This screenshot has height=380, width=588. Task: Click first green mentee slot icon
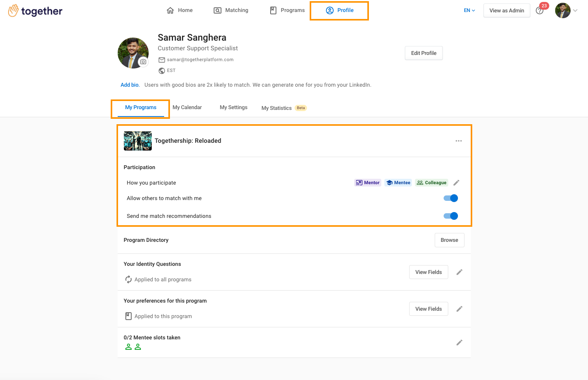[x=129, y=347]
